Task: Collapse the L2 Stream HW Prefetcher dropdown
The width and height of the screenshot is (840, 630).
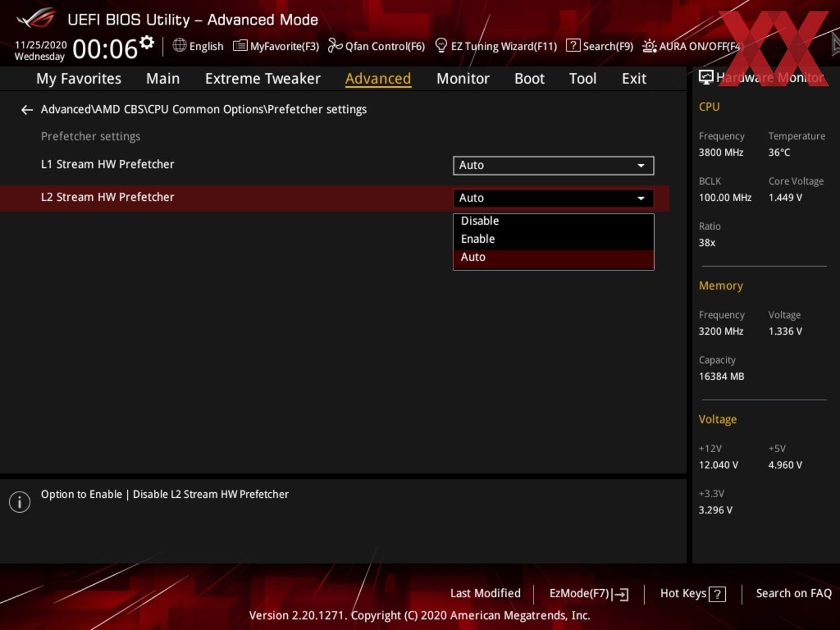Action: click(x=553, y=198)
